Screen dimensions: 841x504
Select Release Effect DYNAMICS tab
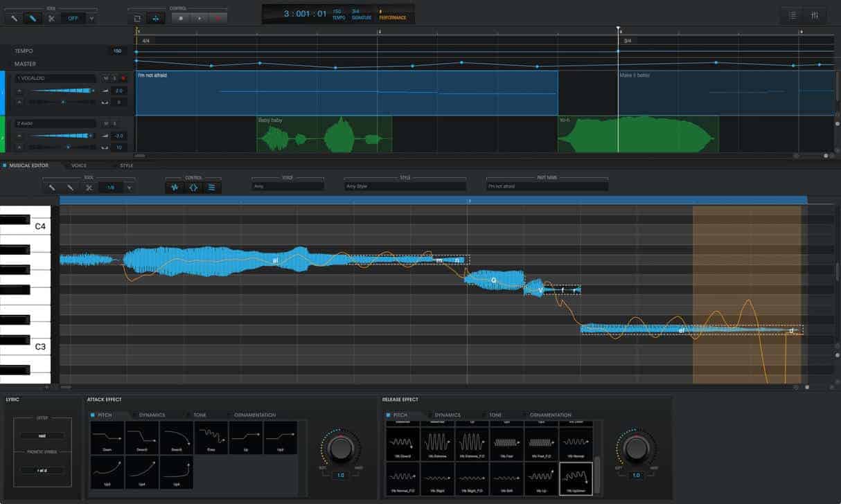[x=447, y=415]
